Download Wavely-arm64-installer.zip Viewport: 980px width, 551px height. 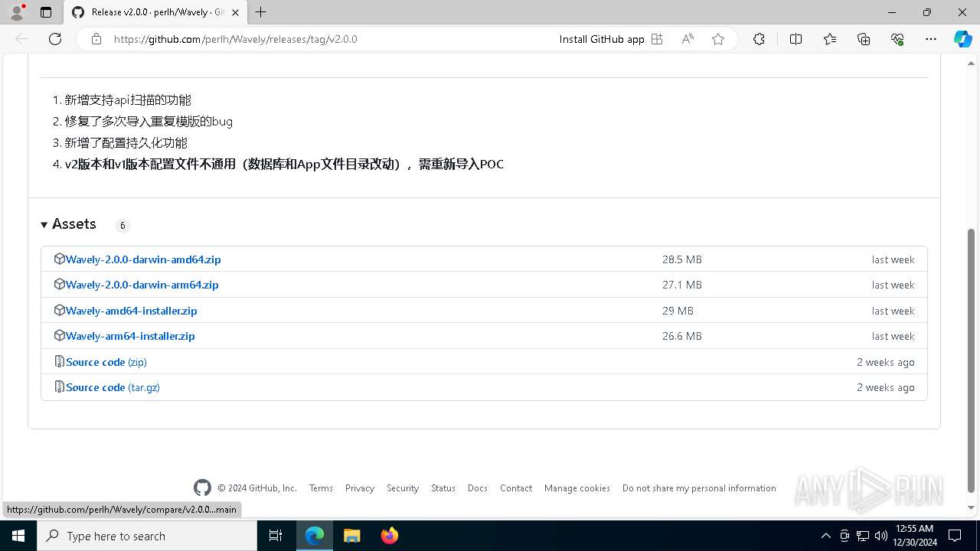click(x=130, y=336)
